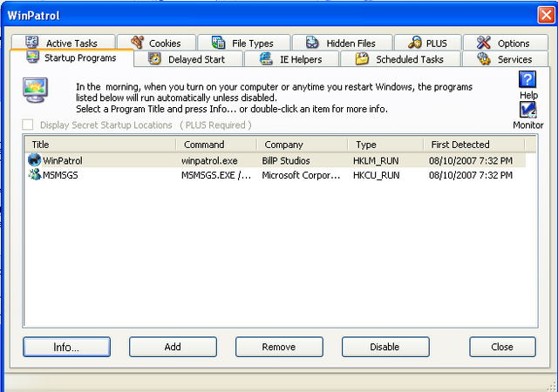Click the HKCU_RUN type cell

coord(376,175)
